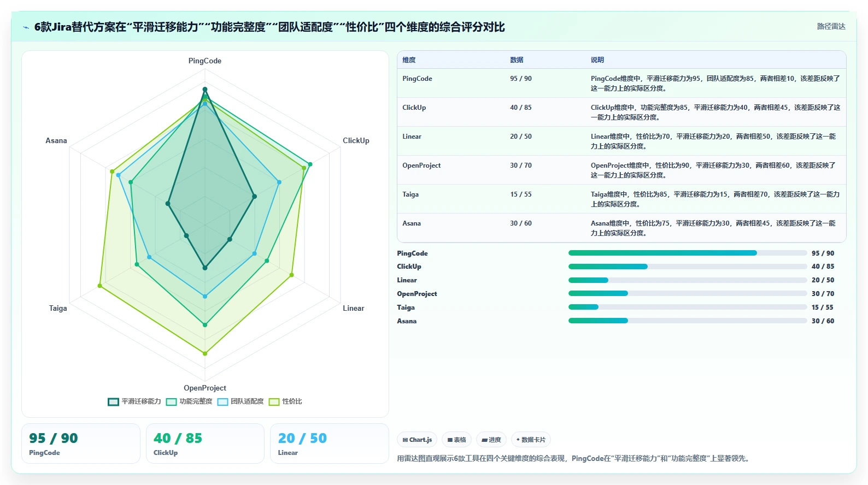Click the 平滑迁移能力 data point on PingCode axis

click(x=205, y=89)
